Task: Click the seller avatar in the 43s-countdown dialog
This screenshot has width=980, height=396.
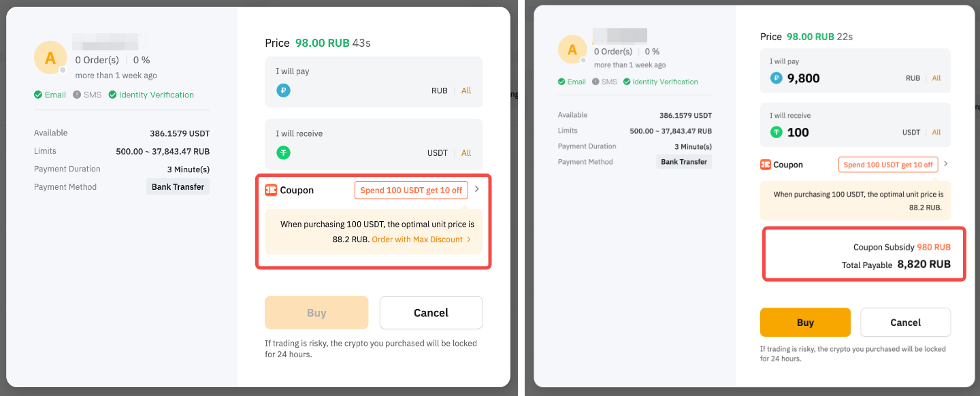Action: (x=50, y=58)
